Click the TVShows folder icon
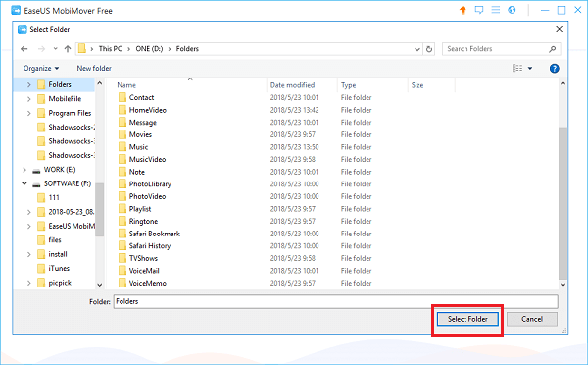This screenshot has width=588, height=365. point(122,258)
